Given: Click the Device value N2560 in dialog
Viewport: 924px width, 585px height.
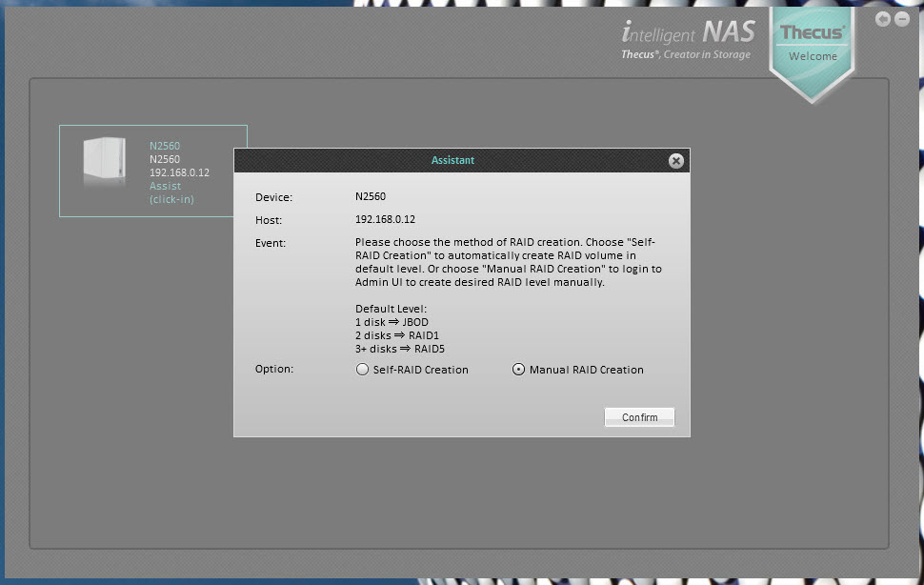Looking at the screenshot, I should point(370,196).
